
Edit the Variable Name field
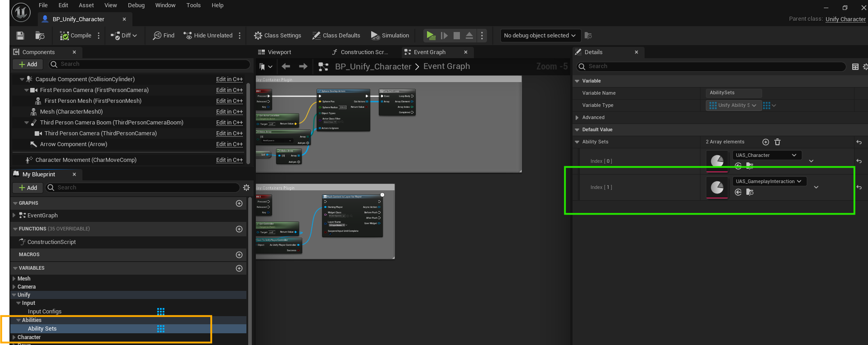(x=734, y=93)
